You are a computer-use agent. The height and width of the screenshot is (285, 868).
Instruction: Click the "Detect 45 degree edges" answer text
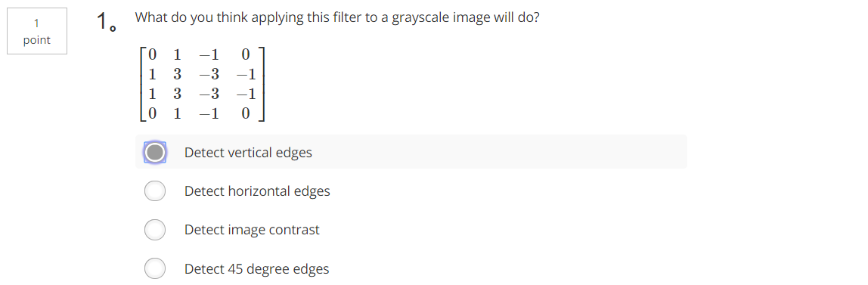(x=257, y=269)
